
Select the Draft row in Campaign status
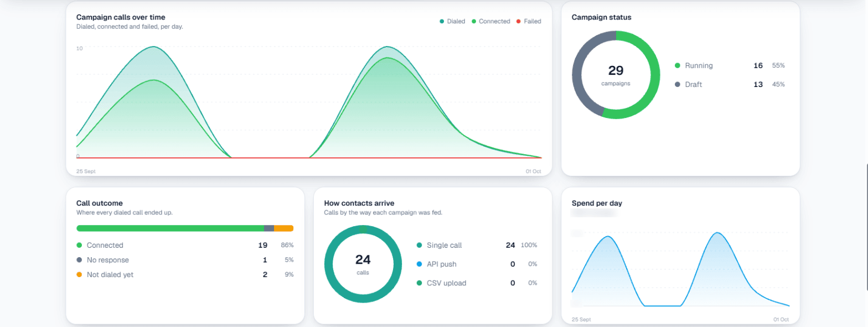(x=730, y=84)
